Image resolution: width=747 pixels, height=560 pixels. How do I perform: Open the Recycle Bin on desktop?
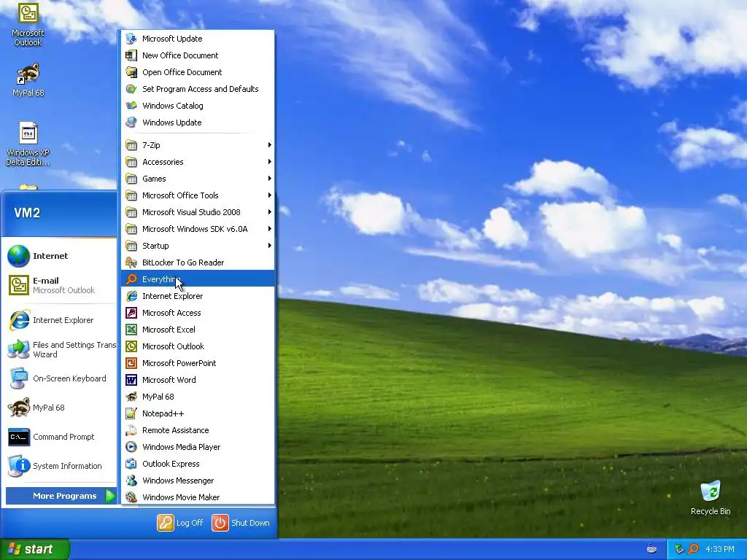[711, 498]
